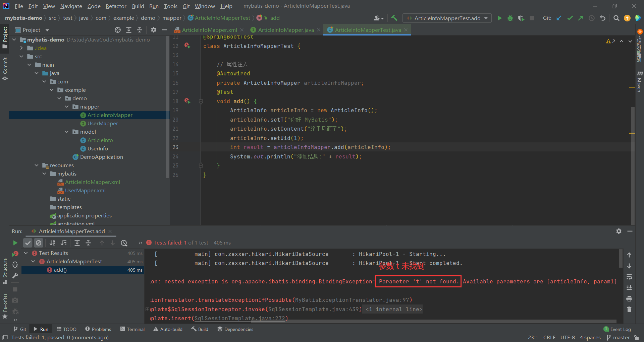Toggle Maven tool window stripe
The image size is (644, 342).
[x=639, y=81]
